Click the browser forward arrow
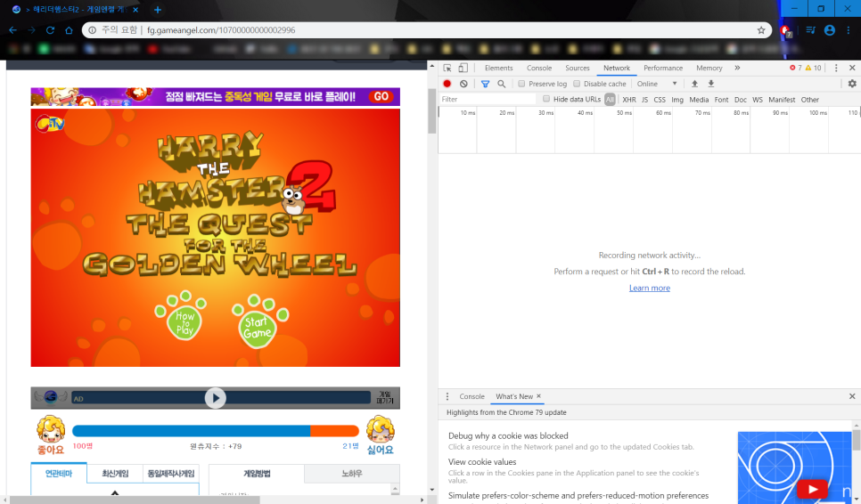This screenshot has width=861, height=504. coord(31,30)
